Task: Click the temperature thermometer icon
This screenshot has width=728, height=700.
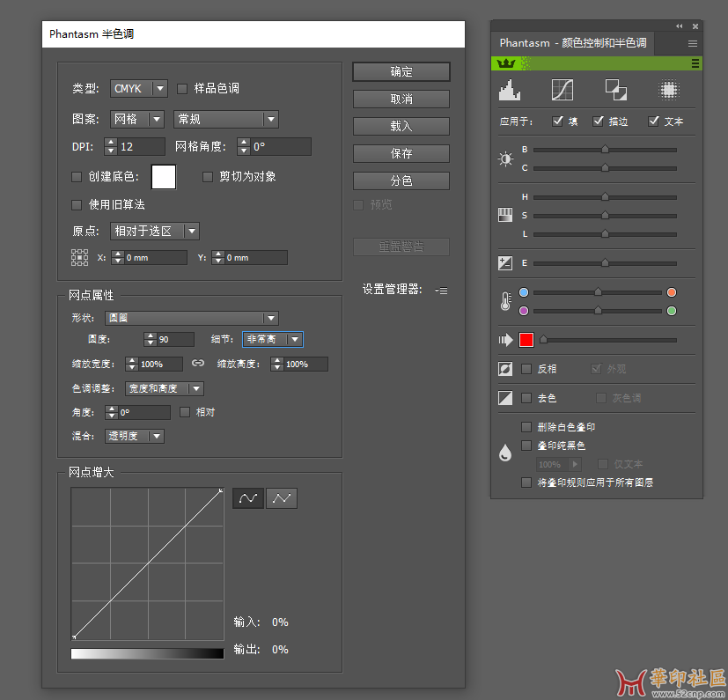Action: point(505,301)
